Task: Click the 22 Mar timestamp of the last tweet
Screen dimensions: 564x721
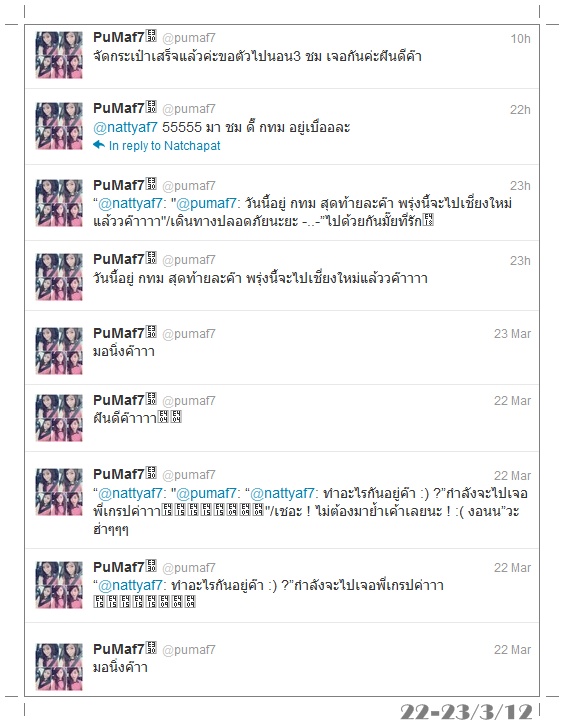Action: click(512, 650)
